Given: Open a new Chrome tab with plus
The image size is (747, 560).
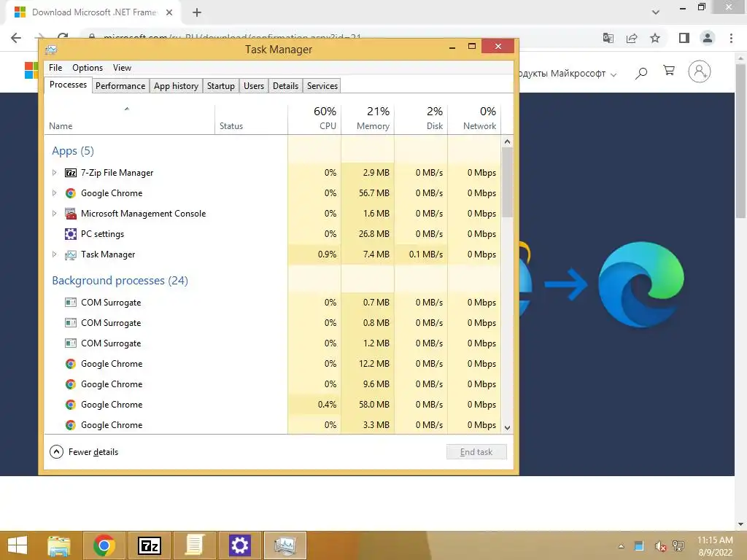Looking at the screenshot, I should coord(197,12).
